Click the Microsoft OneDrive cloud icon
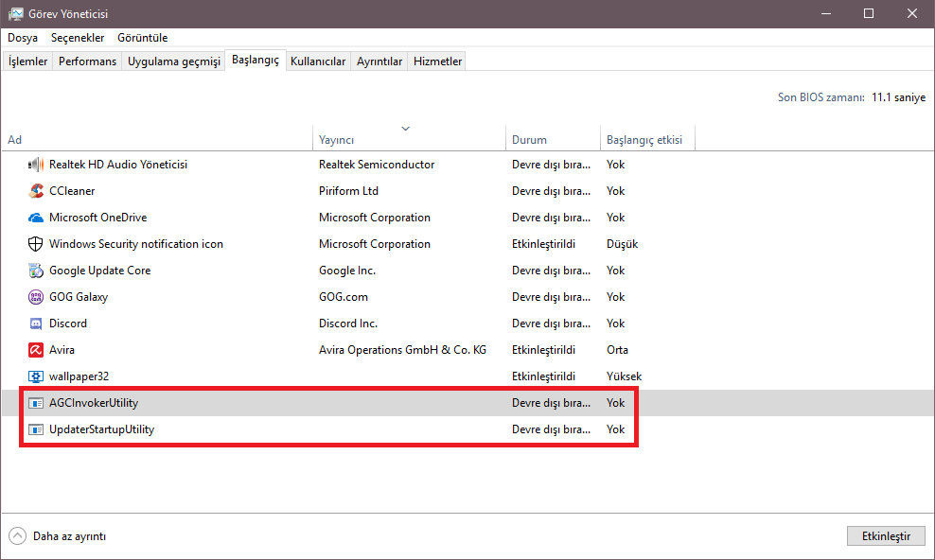 click(x=36, y=218)
